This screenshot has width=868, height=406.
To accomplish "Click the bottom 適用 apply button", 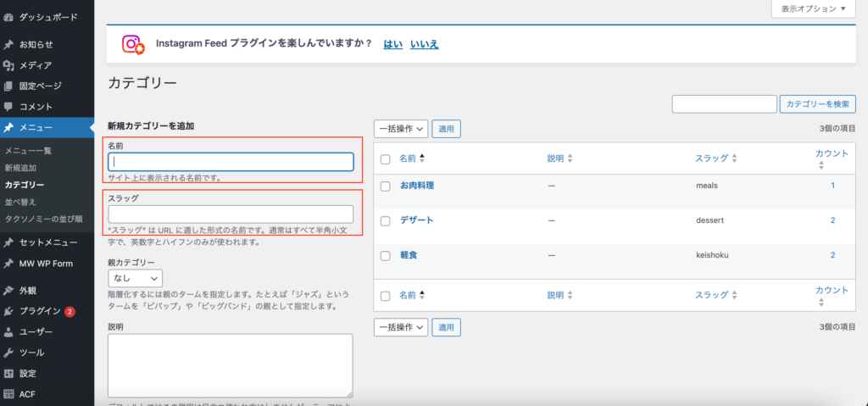I will [446, 327].
